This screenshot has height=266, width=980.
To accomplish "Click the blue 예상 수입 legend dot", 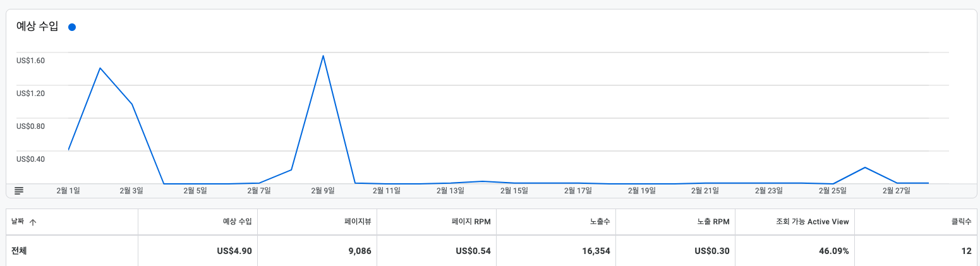I will tap(72, 27).
